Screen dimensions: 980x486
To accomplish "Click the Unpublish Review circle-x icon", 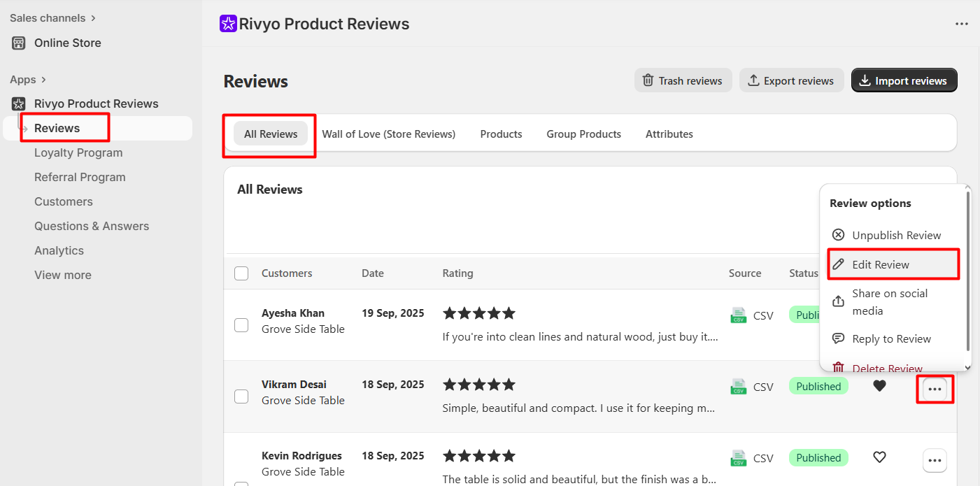I will click(x=838, y=235).
